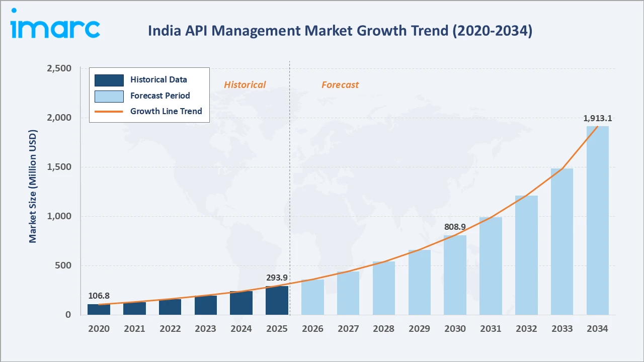
Task: Click the '2022' x-axis label
Action: point(170,329)
